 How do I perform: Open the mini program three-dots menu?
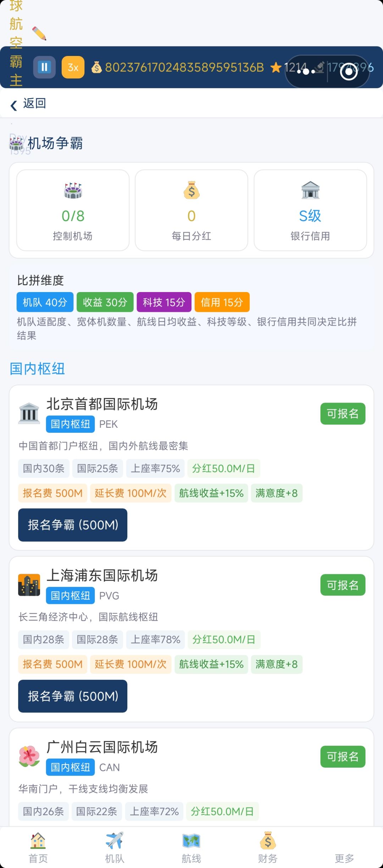[306, 72]
